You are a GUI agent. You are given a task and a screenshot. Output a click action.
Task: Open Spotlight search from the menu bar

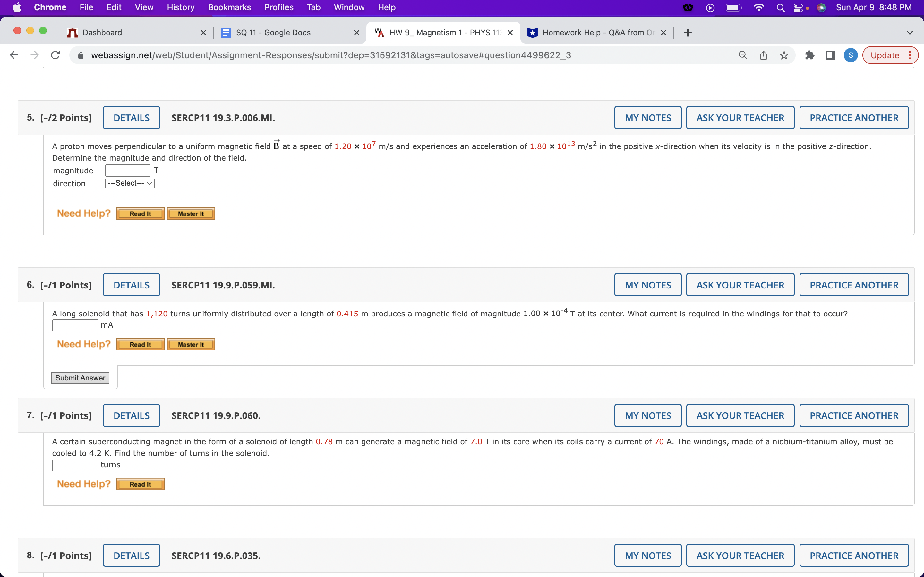[x=780, y=7]
